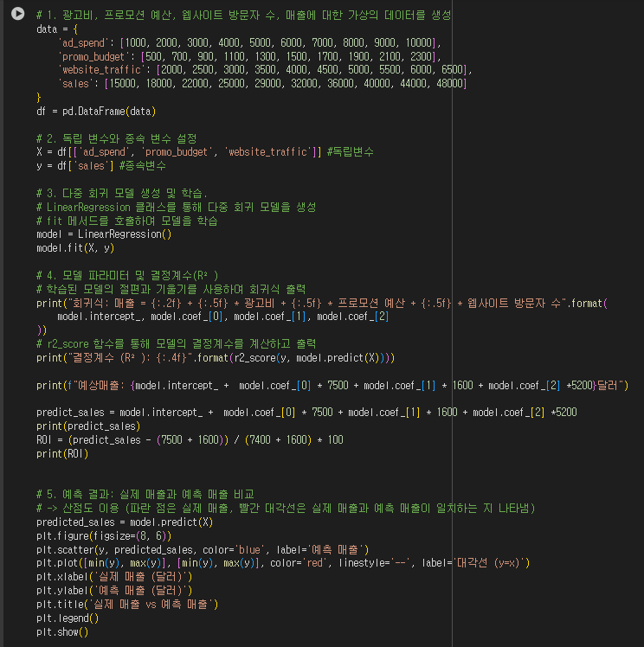
Task: Click the 'ROI = (predict_sales -' line
Action: pyautogui.click(x=190, y=440)
